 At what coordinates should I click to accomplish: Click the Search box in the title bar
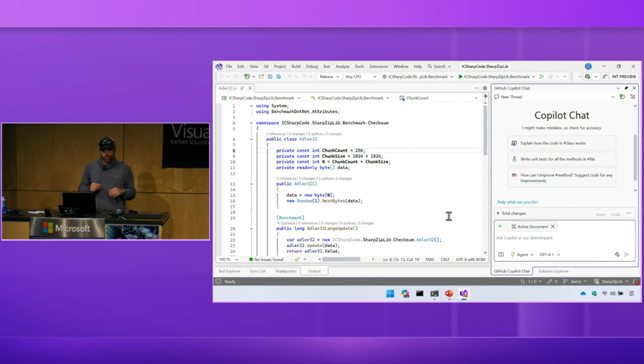pos(439,67)
